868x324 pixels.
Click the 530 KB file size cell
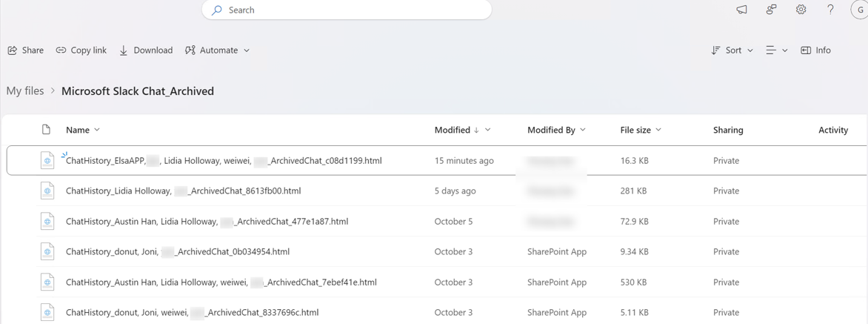[x=633, y=282]
